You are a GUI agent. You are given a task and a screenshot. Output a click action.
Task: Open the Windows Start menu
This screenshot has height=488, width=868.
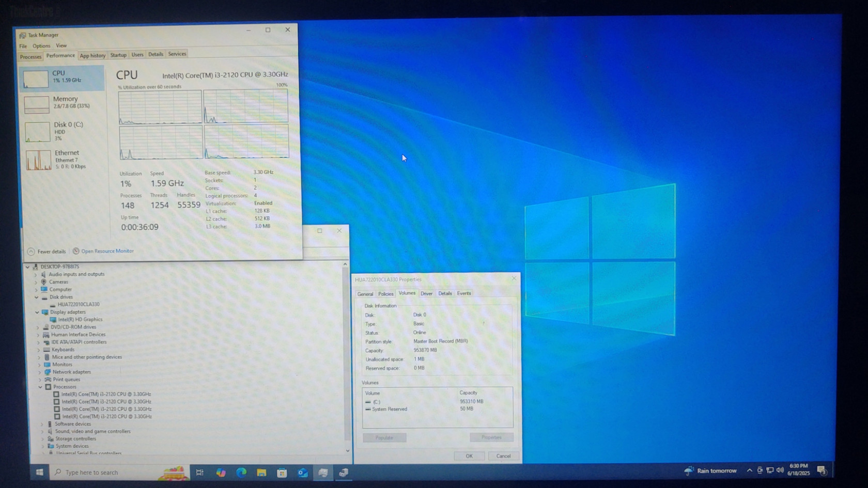[x=40, y=472]
